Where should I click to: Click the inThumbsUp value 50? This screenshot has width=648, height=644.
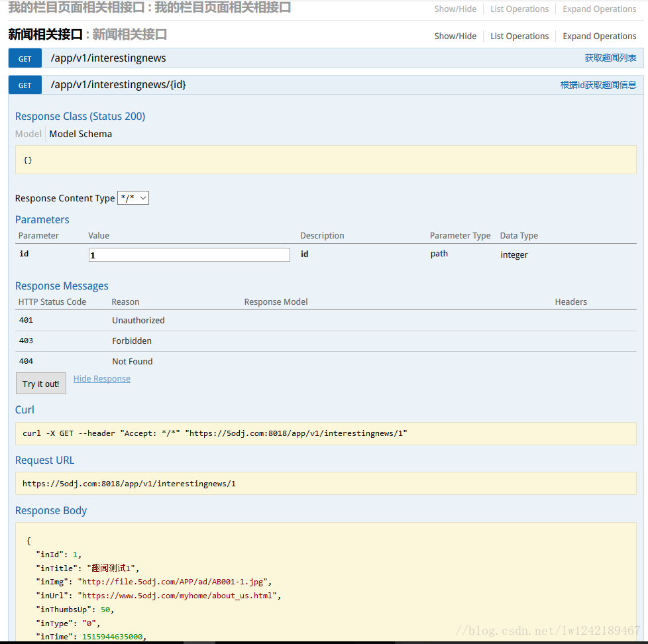point(105,610)
